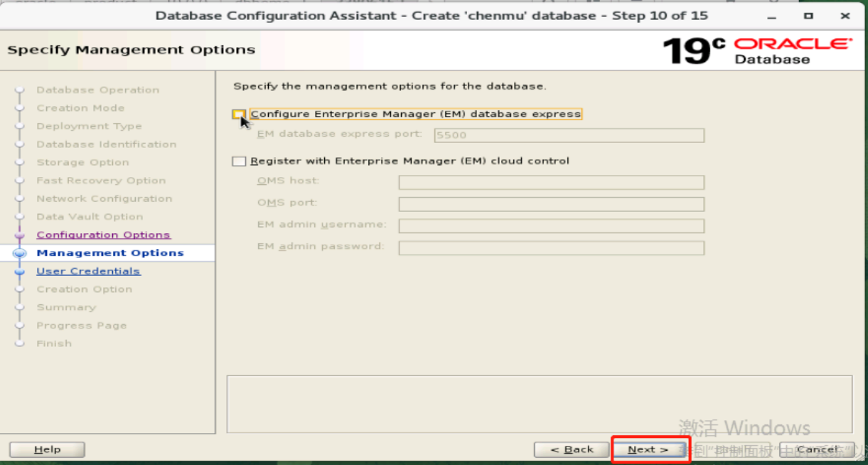Click the EM admin username field
The height and width of the screenshot is (465, 868).
coord(551,226)
